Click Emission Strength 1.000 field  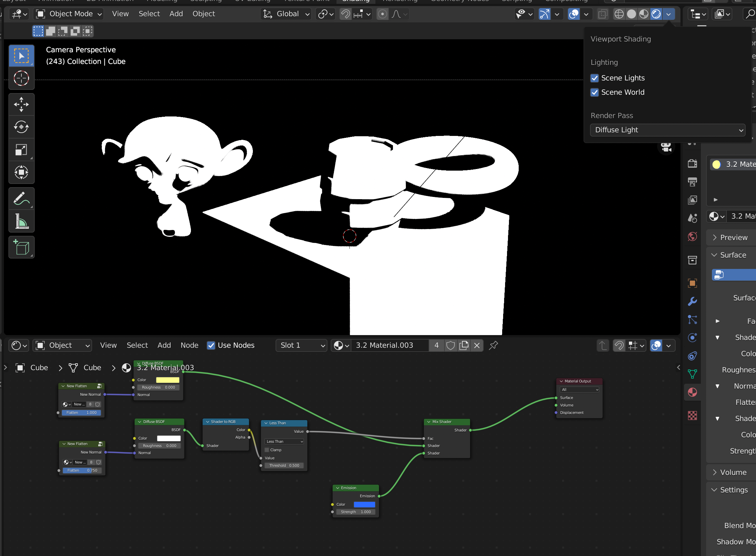pos(356,512)
